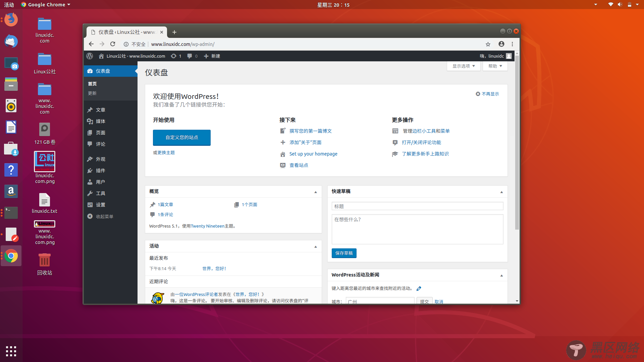Collapse the 活动 panel

click(x=316, y=247)
